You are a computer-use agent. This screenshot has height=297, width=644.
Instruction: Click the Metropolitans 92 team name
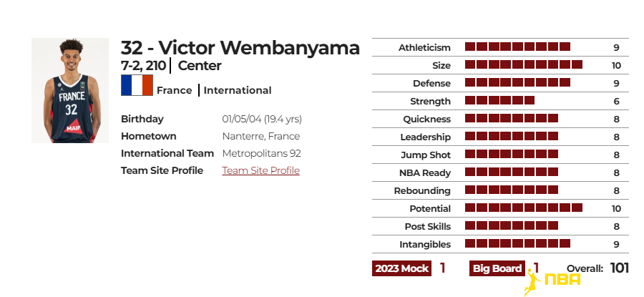(x=262, y=153)
